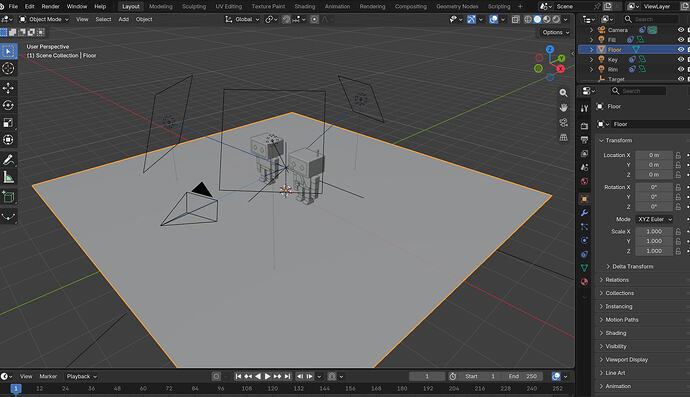This screenshot has height=397, width=690.
Task: Select the Scale tool
Action: click(8, 123)
